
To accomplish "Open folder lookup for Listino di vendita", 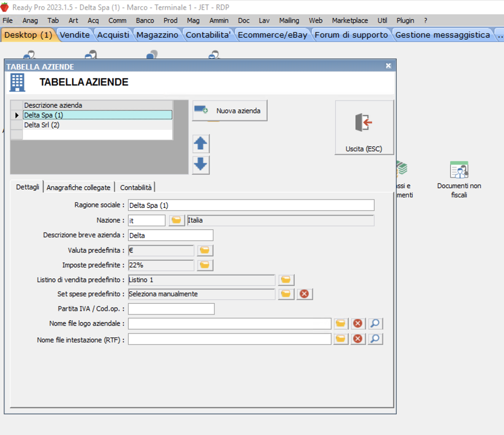I will (x=286, y=280).
